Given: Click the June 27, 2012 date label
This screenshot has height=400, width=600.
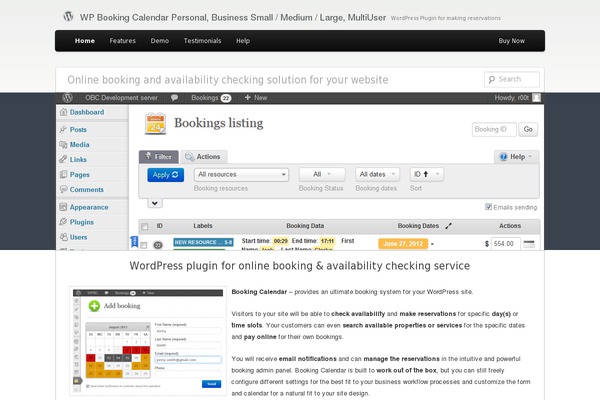Looking at the screenshot, I should coord(403,244).
